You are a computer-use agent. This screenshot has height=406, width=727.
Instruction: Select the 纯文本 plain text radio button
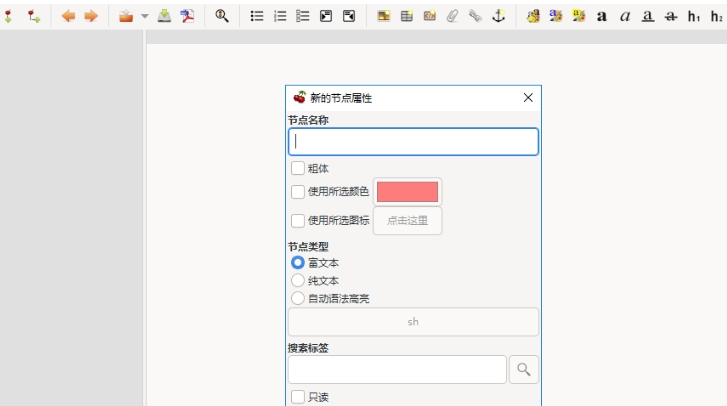(298, 280)
